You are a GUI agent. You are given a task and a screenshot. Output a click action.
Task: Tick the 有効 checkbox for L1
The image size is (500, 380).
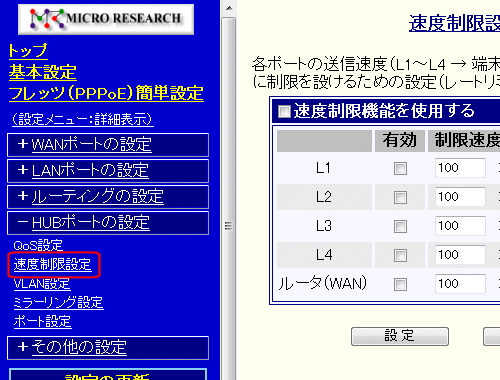tap(400, 168)
